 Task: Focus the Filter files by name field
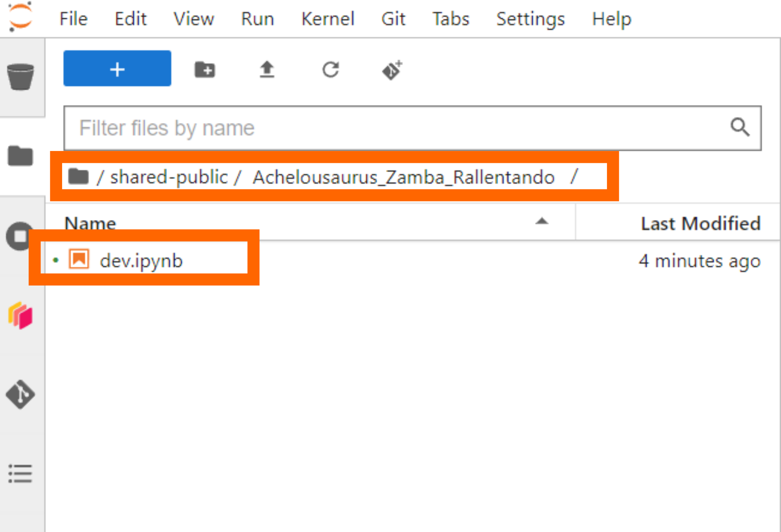tap(383, 128)
